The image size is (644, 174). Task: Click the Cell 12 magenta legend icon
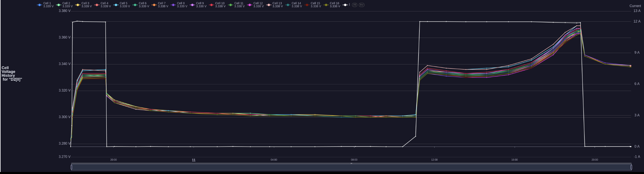(250, 5)
